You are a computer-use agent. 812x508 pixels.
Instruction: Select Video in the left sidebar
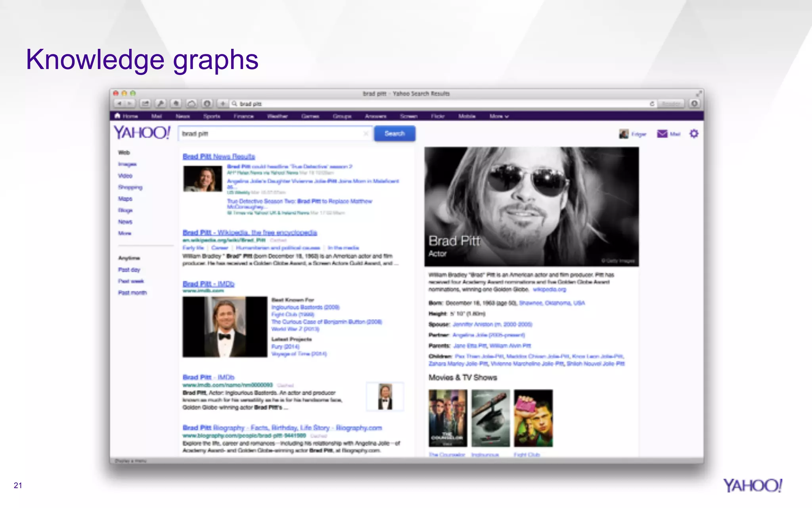[125, 175]
